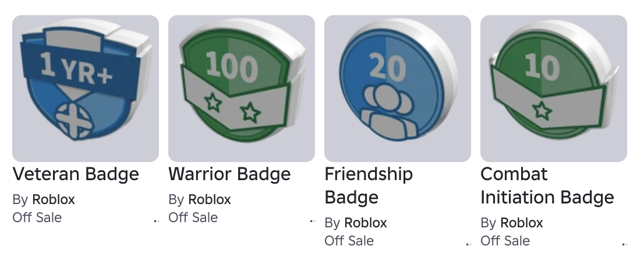The height and width of the screenshot is (274, 644).
Task: Open Roblox creator link under Friendship Badge
Action: coord(366,223)
